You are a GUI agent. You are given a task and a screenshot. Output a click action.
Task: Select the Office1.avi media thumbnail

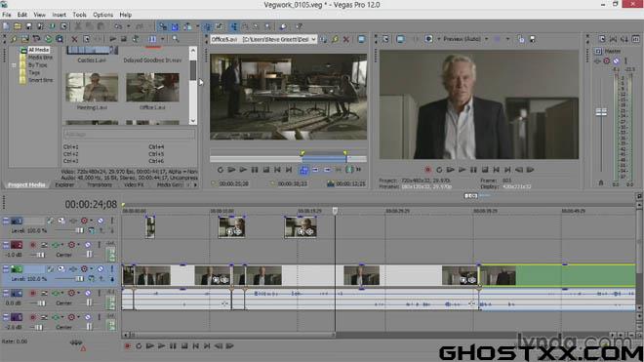point(152,88)
